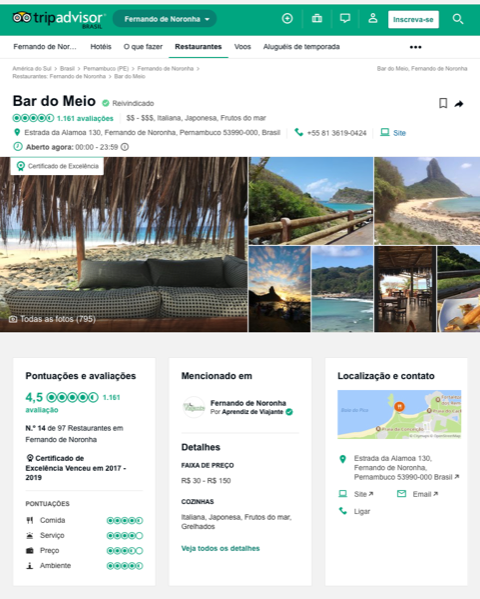Viewport: 480px width, 599px height.
Task: Click the laptop icon beside Site in contact card
Action: click(343, 494)
